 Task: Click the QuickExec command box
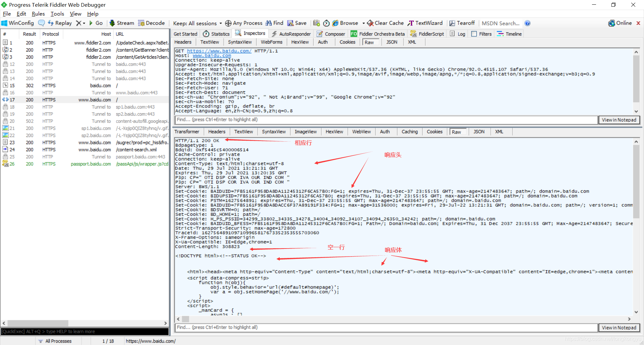pos(85,331)
